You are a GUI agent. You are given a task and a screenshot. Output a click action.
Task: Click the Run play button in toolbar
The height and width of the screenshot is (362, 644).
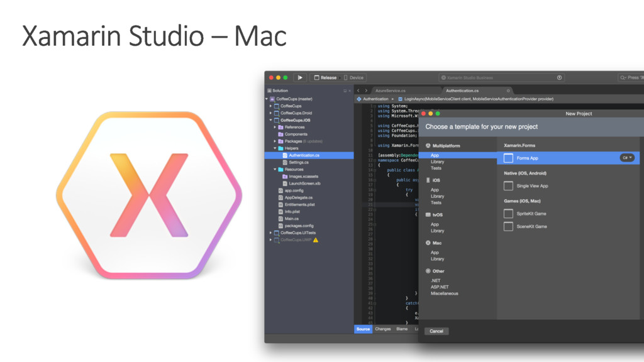(300, 77)
